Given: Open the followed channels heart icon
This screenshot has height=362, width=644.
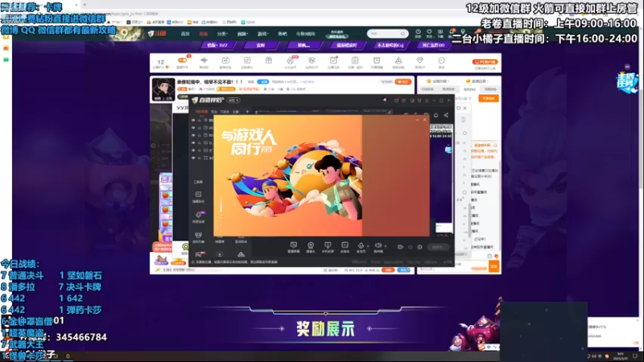Looking at the screenshot, I should 429,32.
